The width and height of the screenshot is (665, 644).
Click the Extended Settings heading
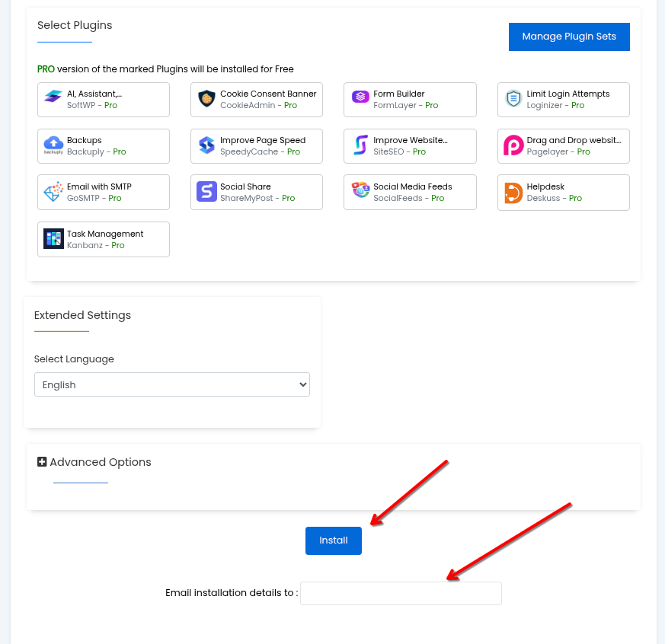(82, 315)
